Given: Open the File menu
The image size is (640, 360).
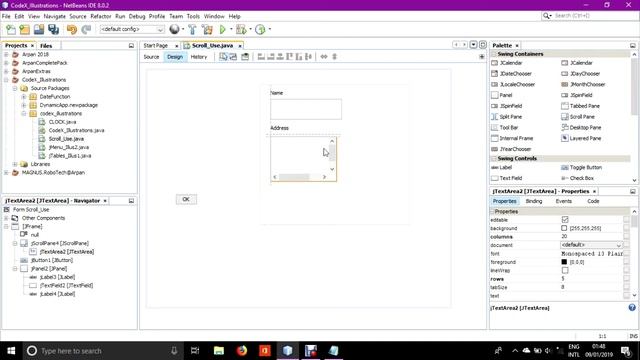Looking at the screenshot, I should 6,16.
